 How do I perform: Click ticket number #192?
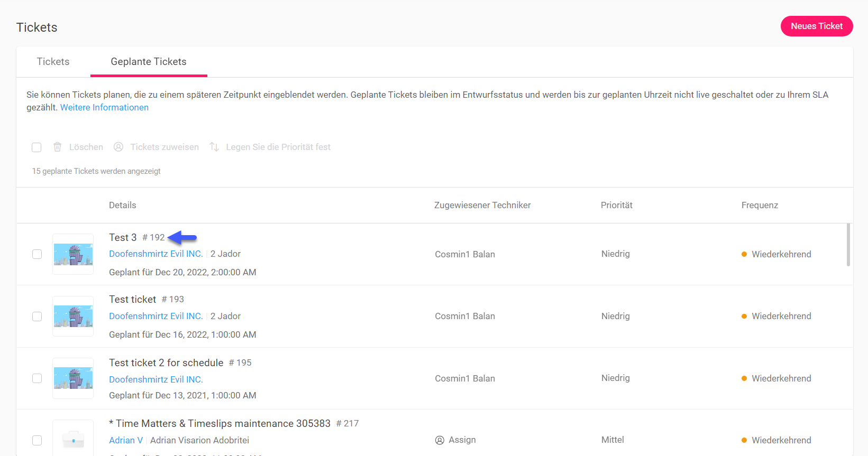[x=153, y=237]
